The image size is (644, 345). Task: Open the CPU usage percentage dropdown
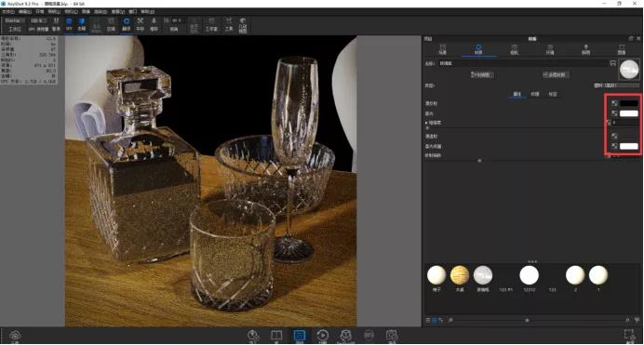click(x=38, y=20)
